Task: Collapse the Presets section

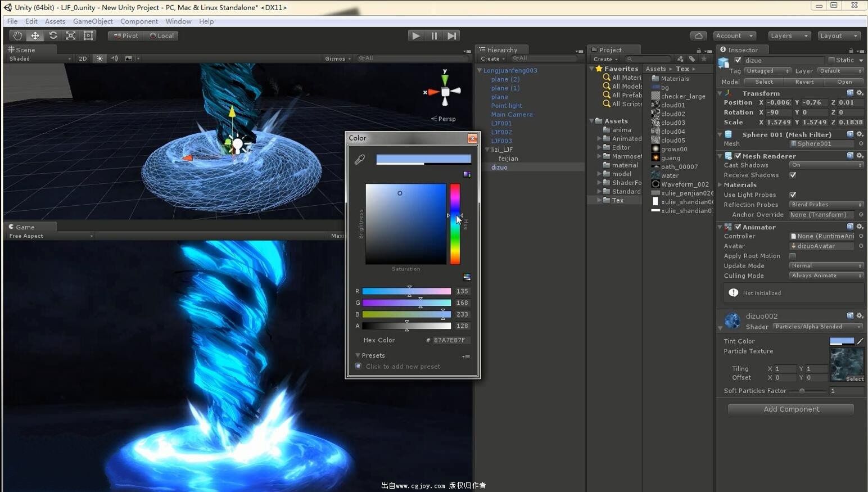Action: click(x=358, y=355)
